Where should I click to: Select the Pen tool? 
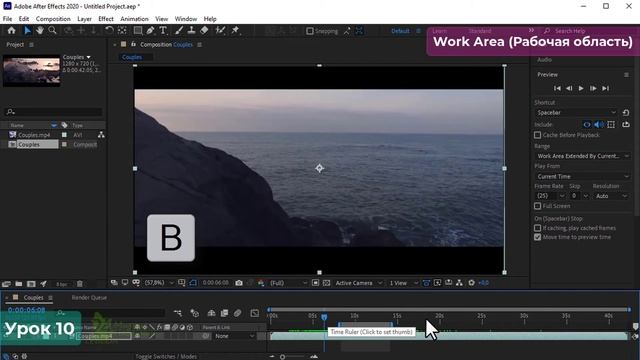[150, 31]
